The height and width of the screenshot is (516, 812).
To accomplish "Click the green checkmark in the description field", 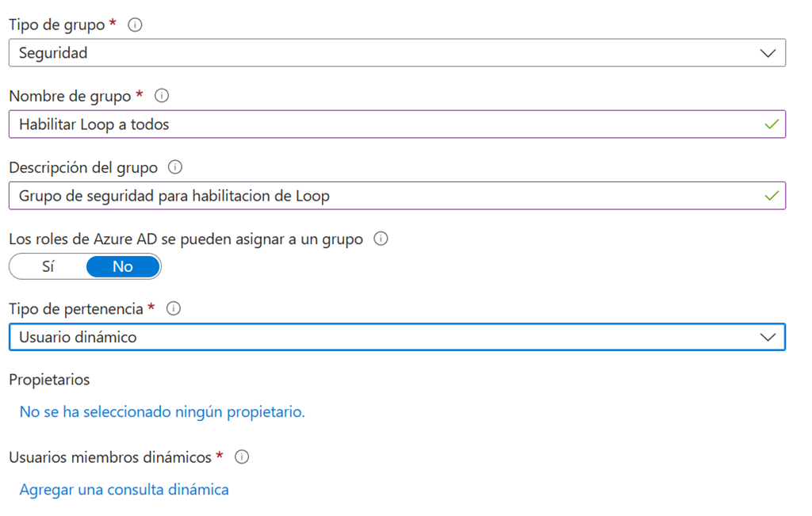I will click(771, 196).
